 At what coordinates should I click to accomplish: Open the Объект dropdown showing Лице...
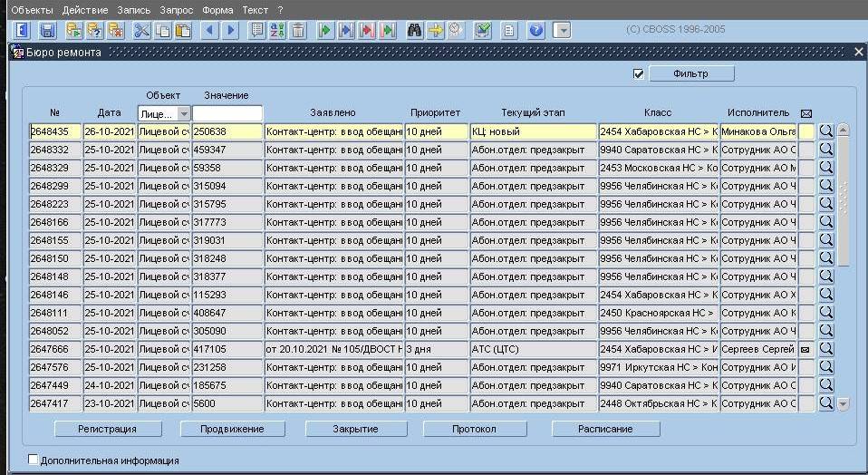(164, 113)
